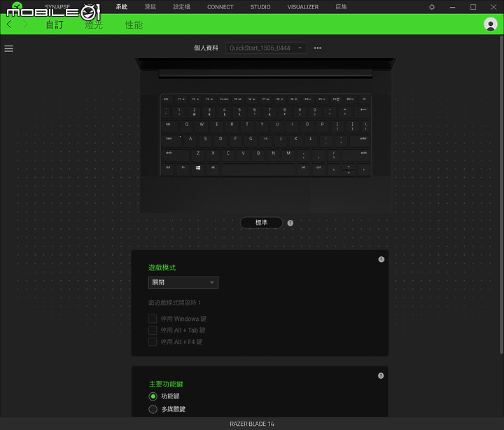Open CONNECT tab

click(x=220, y=7)
